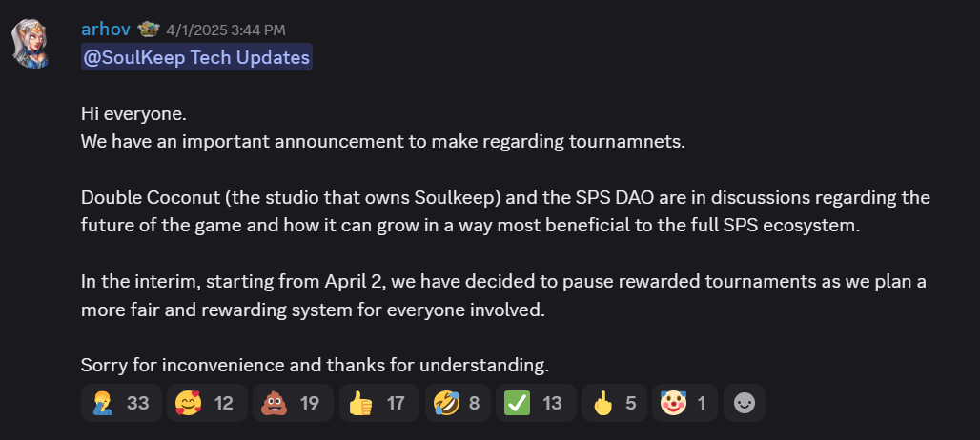Screen dimensions: 980x440
Task: Click the clown face emoji reaction
Action: click(x=684, y=403)
